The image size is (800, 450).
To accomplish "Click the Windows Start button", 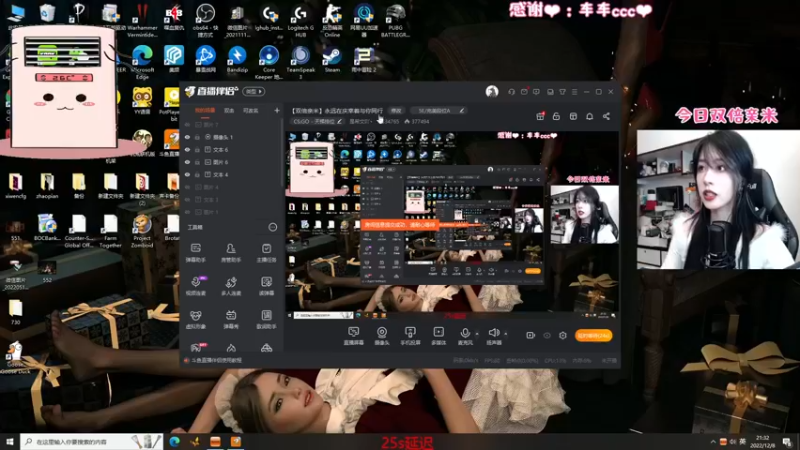I will (10, 441).
